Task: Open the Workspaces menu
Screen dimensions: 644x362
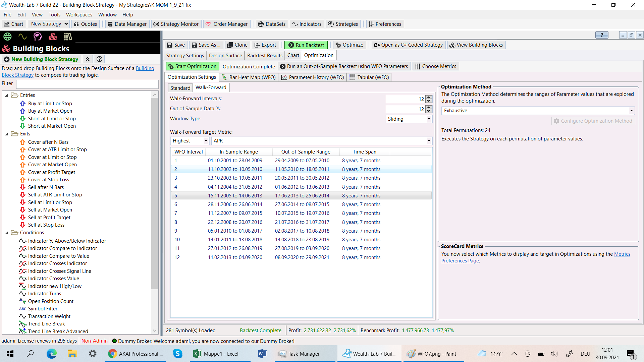Action: (79, 15)
